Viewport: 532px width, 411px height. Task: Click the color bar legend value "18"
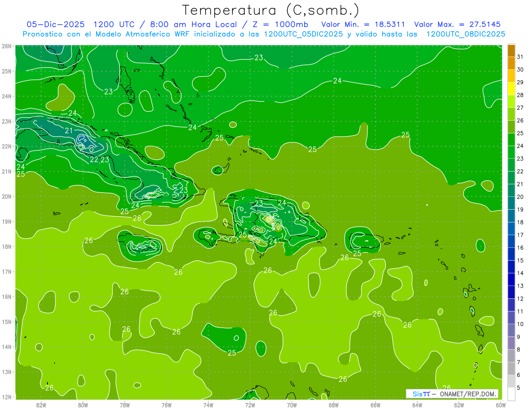(x=520, y=222)
